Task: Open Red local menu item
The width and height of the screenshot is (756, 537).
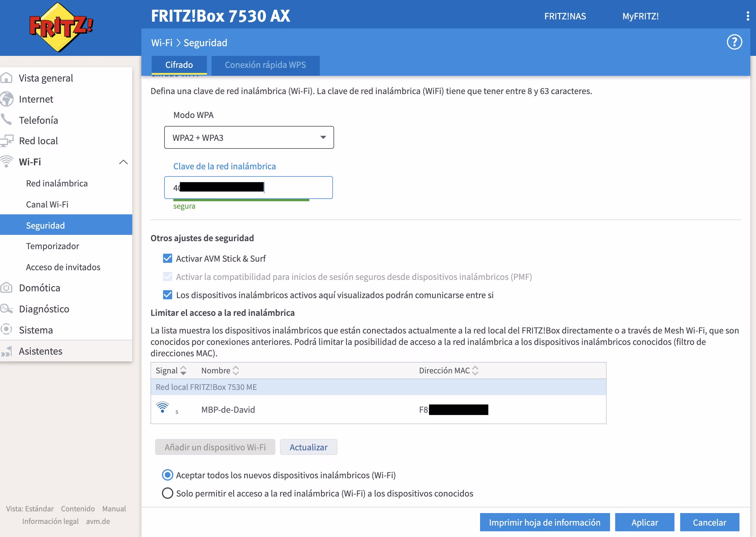Action: coord(38,141)
